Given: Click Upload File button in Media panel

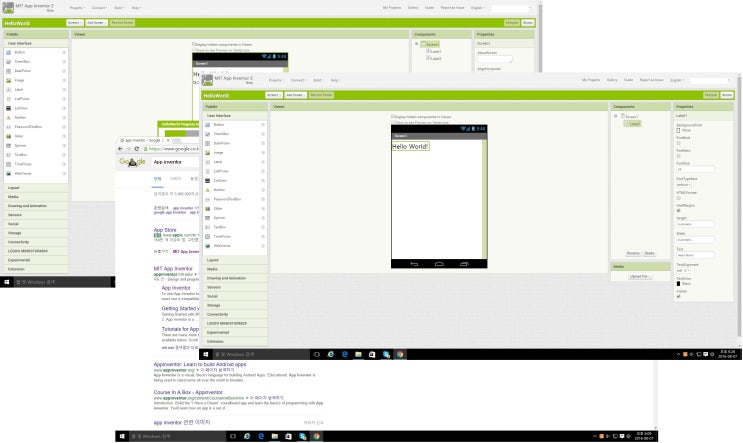Looking at the screenshot, I should click(640, 276).
